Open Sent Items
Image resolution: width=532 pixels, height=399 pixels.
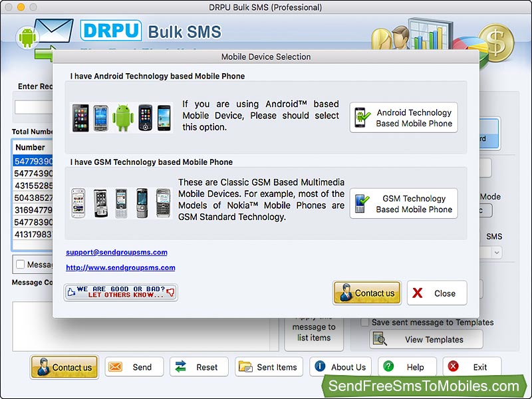click(x=269, y=367)
